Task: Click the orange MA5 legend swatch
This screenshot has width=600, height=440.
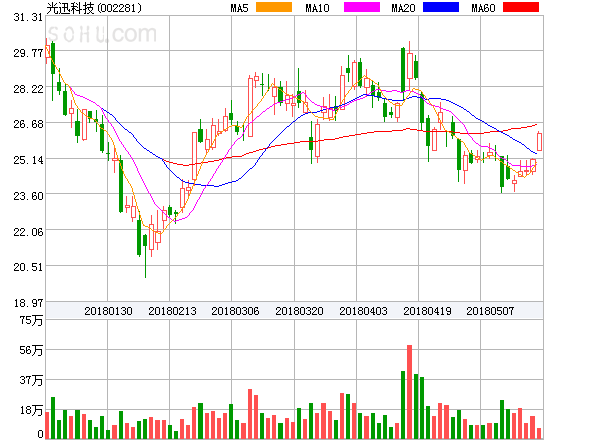Action: point(273,8)
